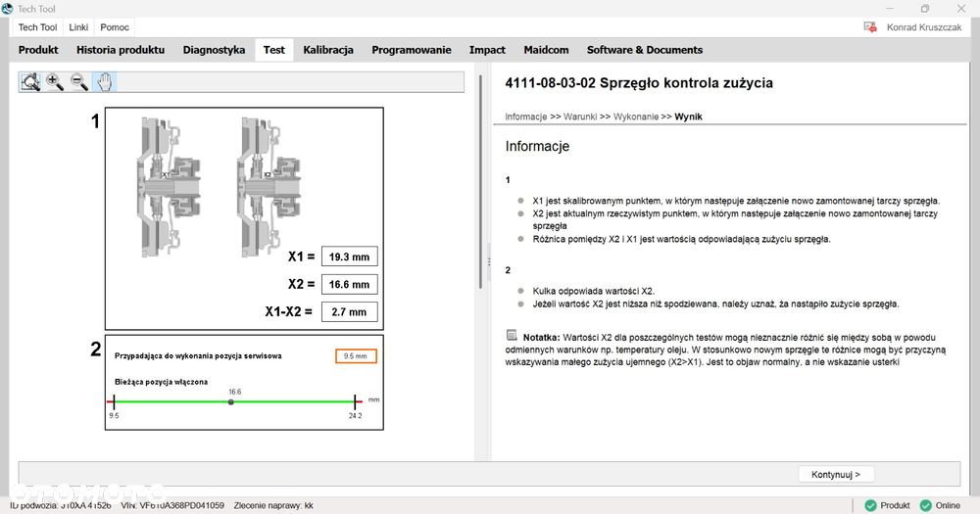The height and width of the screenshot is (514, 980).
Task: Open the Linki menu
Action: [78, 26]
